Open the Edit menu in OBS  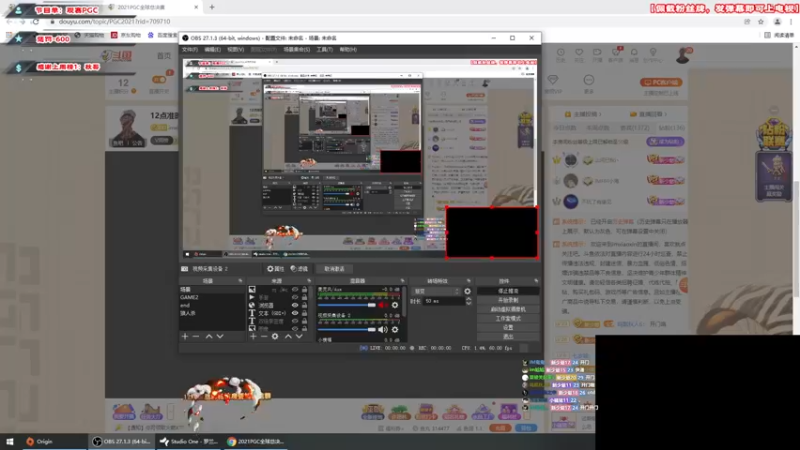[x=213, y=49]
